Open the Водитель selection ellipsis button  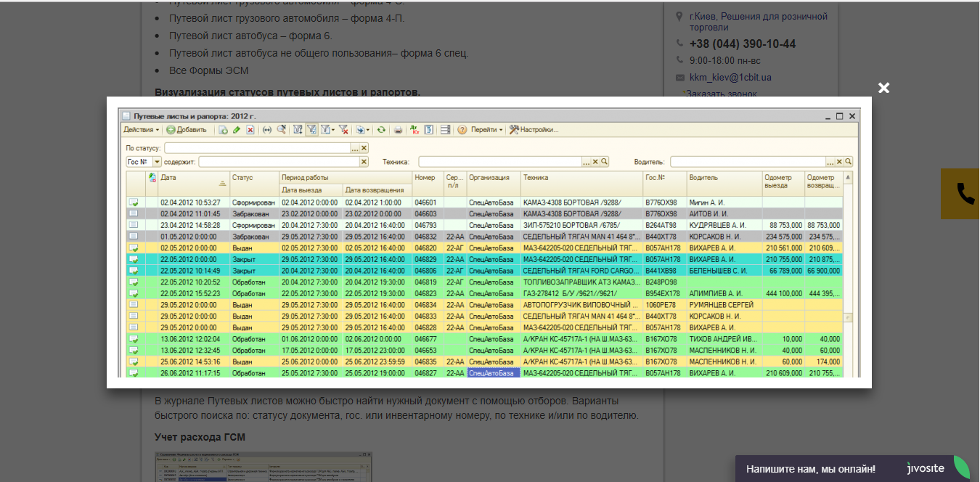pos(830,162)
